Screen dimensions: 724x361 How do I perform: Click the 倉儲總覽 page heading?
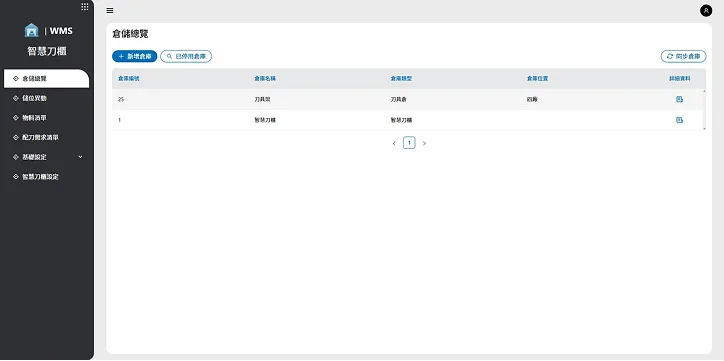pos(130,35)
